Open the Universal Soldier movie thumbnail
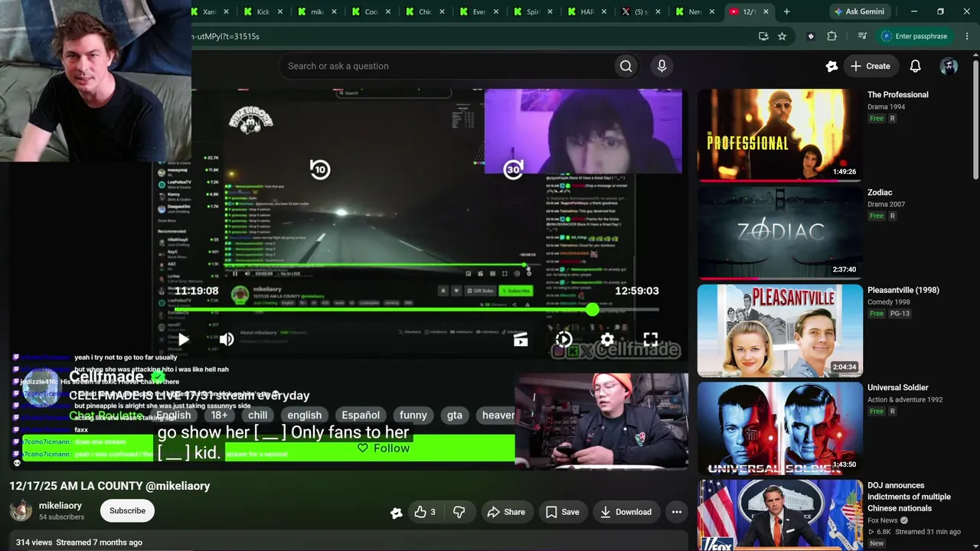This screenshot has width=980, height=551. pyautogui.click(x=779, y=429)
